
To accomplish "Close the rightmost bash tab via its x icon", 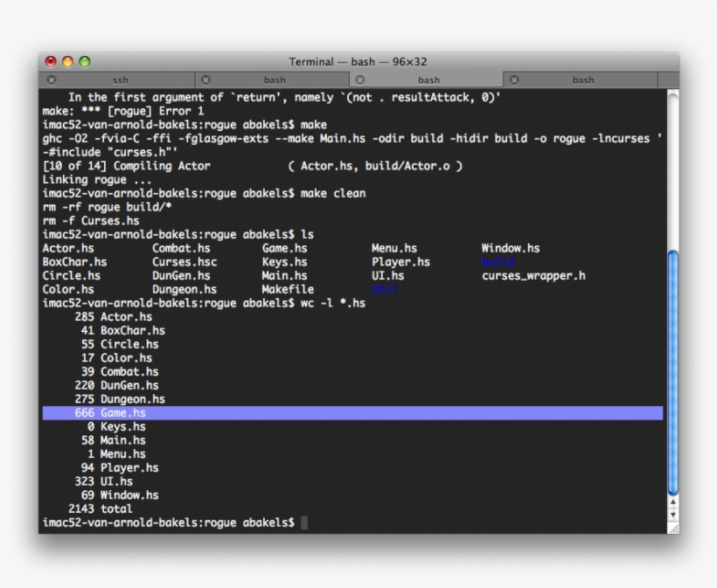I will click(x=513, y=80).
